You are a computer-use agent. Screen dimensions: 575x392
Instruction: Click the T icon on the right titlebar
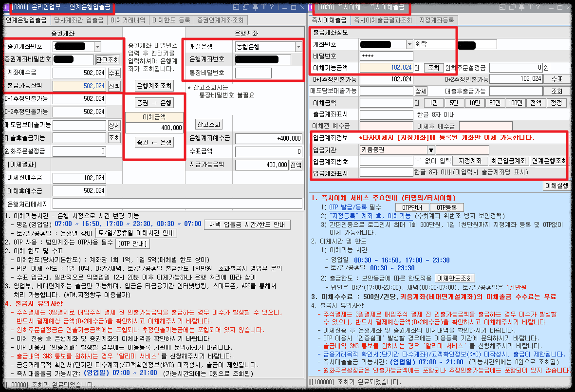coord(530,7)
